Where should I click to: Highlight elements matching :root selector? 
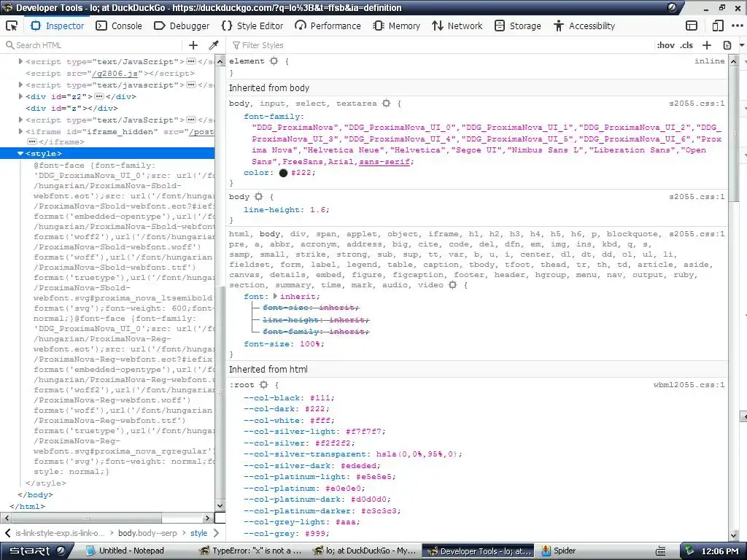(x=263, y=385)
